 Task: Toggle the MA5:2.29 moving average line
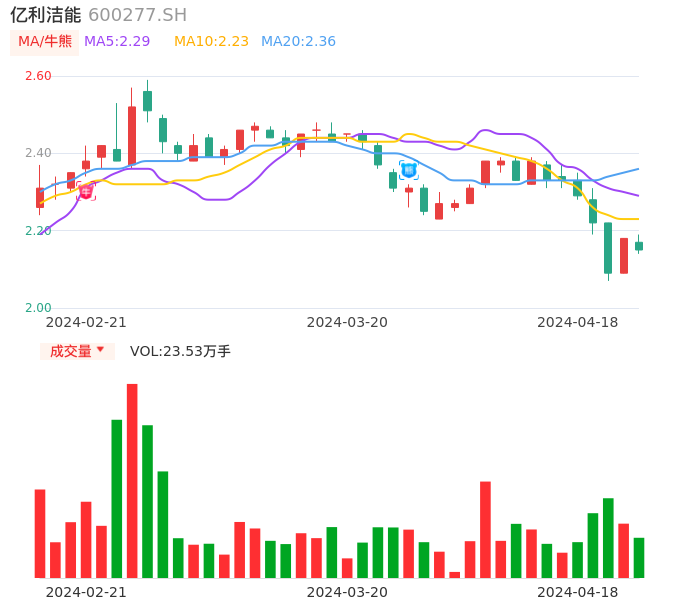click(x=117, y=42)
